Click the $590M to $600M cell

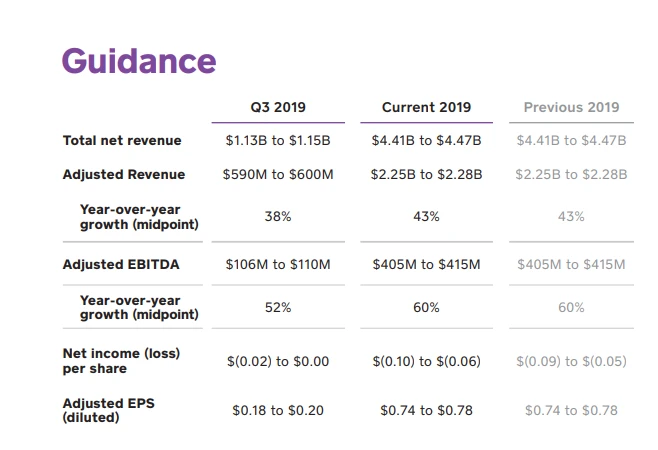277,175
